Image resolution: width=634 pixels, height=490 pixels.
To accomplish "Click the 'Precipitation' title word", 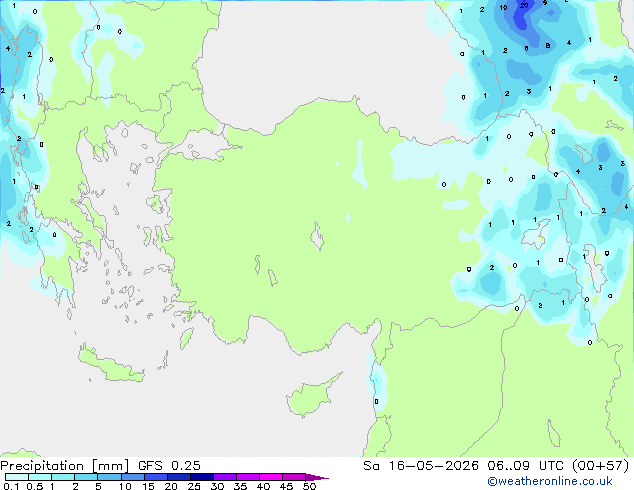I will (x=42, y=466).
